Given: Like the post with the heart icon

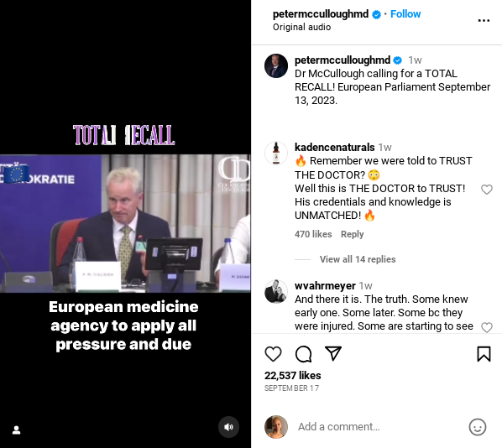Looking at the screenshot, I should (273, 354).
